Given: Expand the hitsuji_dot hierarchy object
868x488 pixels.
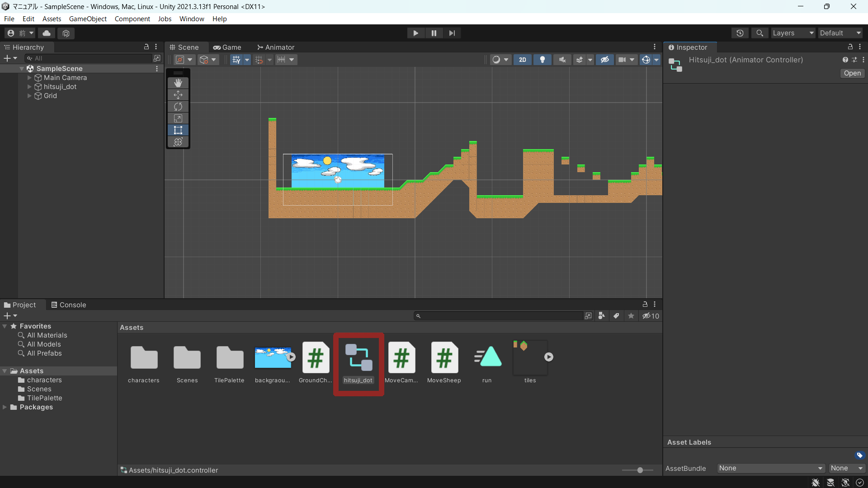Looking at the screenshot, I should 29,87.
